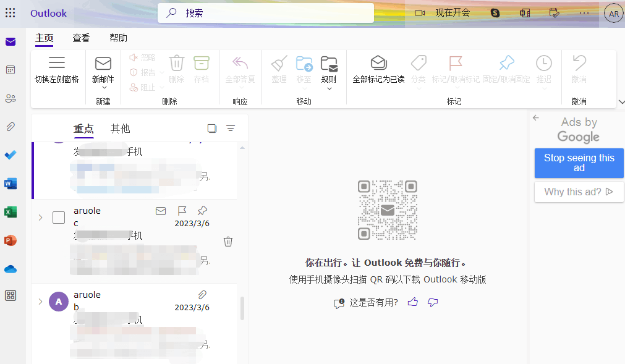Open the 规则 rules button

pyautogui.click(x=329, y=69)
